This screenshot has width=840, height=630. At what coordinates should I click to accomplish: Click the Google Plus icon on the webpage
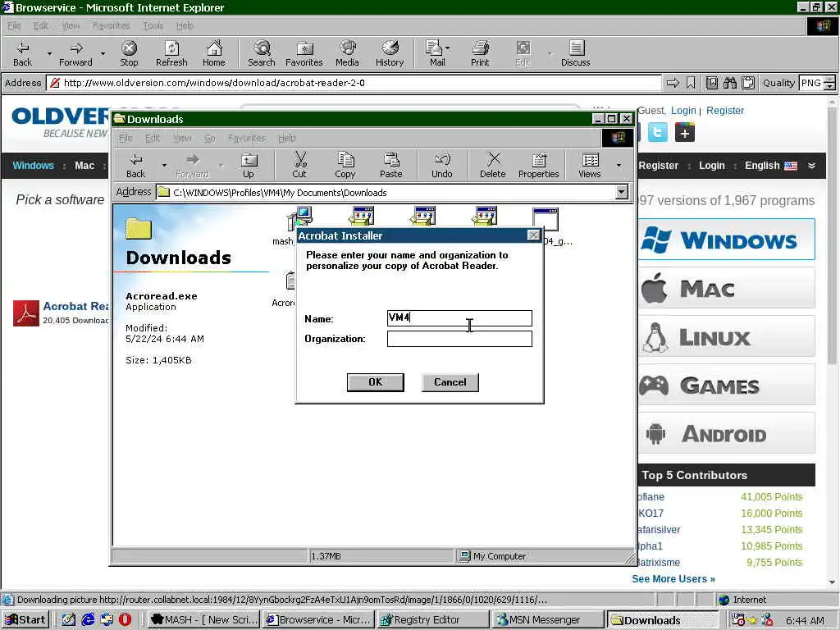pyautogui.click(x=685, y=132)
